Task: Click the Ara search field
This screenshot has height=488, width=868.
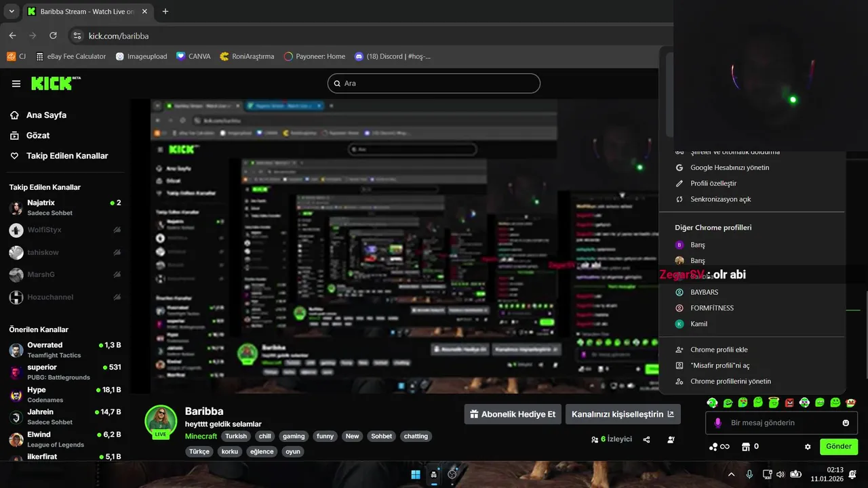Action: (434, 83)
